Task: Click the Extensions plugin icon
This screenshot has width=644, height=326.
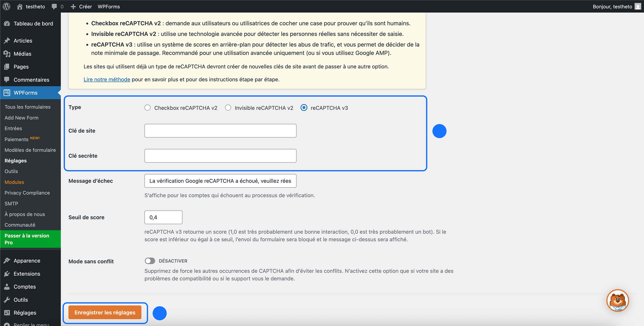Action: (x=7, y=274)
